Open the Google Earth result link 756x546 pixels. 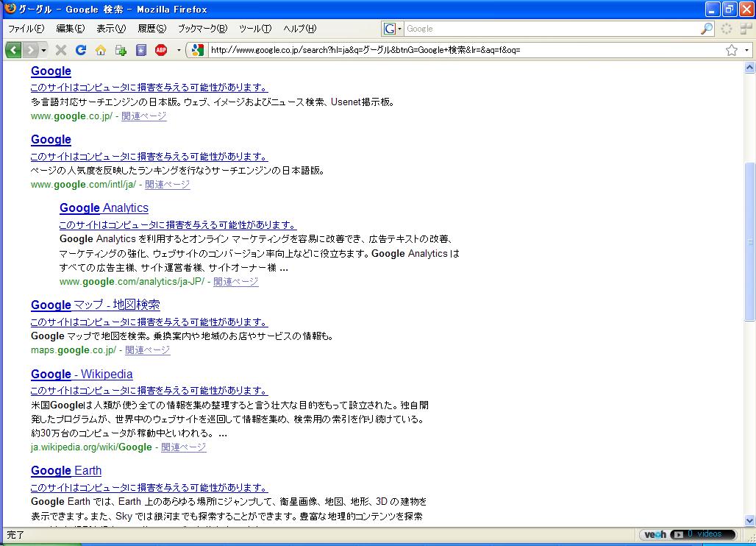[66, 470]
